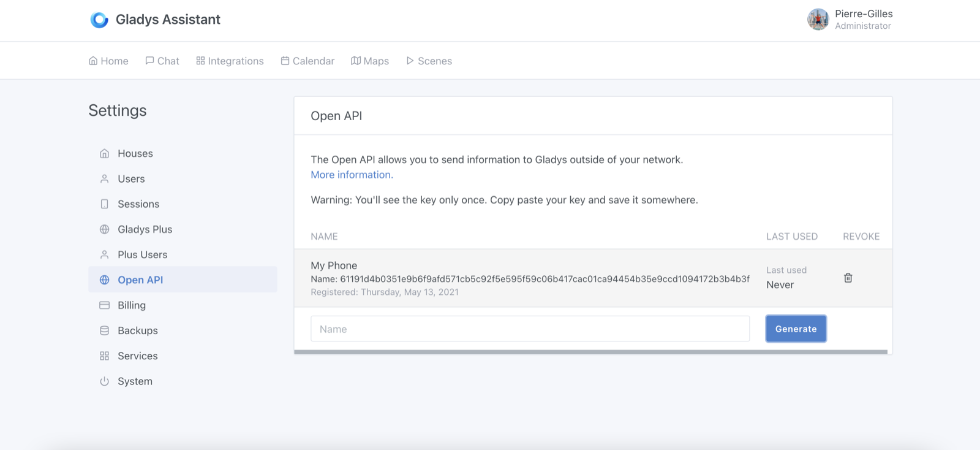Click the Services grid icon

click(x=105, y=356)
